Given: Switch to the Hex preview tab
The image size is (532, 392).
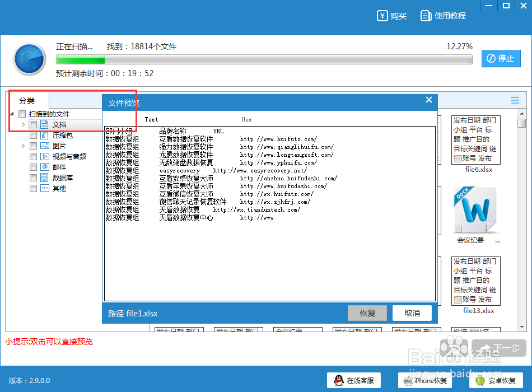Looking at the screenshot, I should pyautogui.click(x=246, y=119).
